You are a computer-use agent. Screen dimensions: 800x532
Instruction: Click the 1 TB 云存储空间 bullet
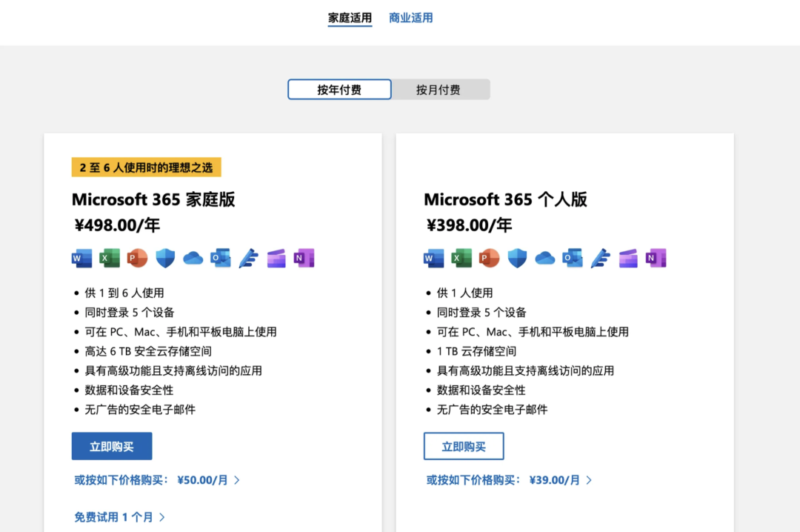tap(476, 351)
